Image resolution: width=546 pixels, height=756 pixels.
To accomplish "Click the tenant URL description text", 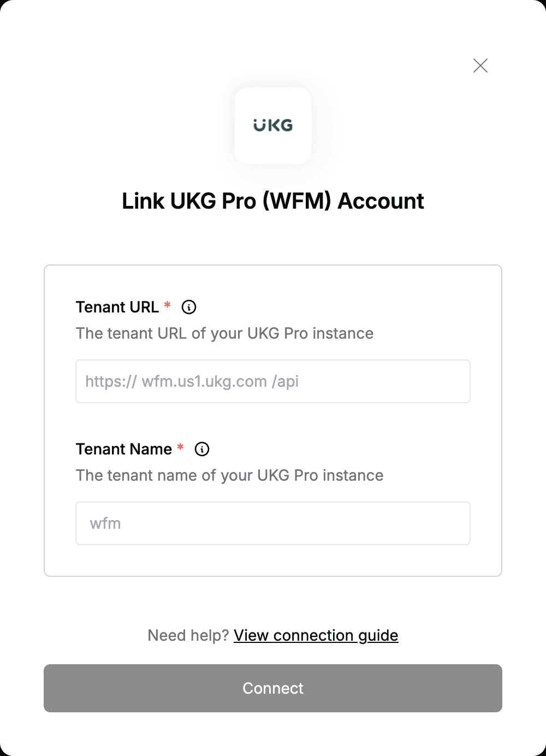I will (x=225, y=333).
